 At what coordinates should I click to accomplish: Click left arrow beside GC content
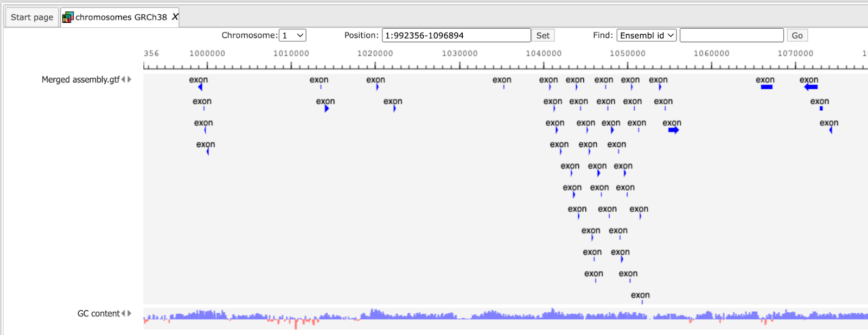[124, 313]
